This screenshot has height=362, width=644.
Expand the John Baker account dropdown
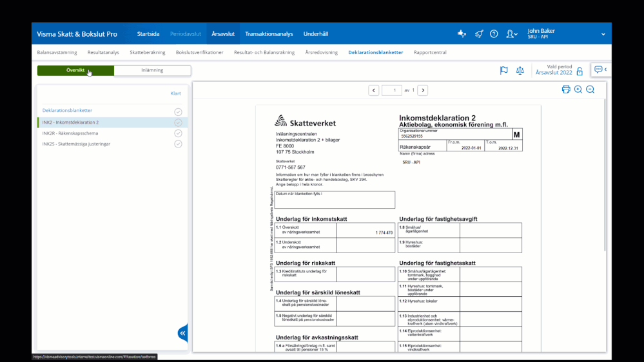click(603, 34)
